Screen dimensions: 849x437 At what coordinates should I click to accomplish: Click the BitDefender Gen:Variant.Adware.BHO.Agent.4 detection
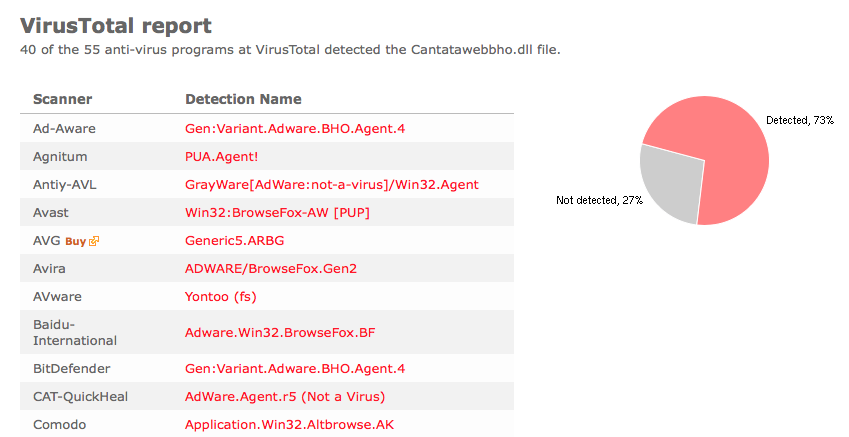pyautogui.click(x=295, y=369)
